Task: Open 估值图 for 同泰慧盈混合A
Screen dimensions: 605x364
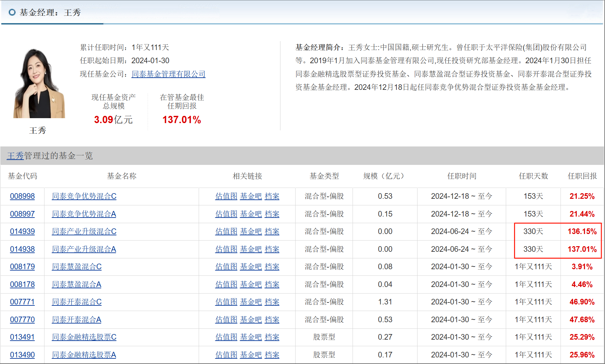Action: pyautogui.click(x=226, y=284)
